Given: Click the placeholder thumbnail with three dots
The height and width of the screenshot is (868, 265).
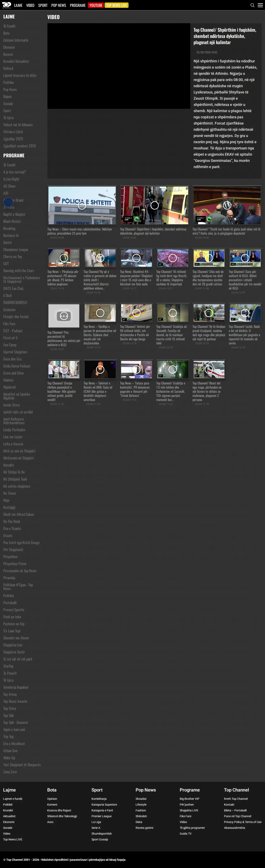Looking at the screenshot, I should 64,316.
